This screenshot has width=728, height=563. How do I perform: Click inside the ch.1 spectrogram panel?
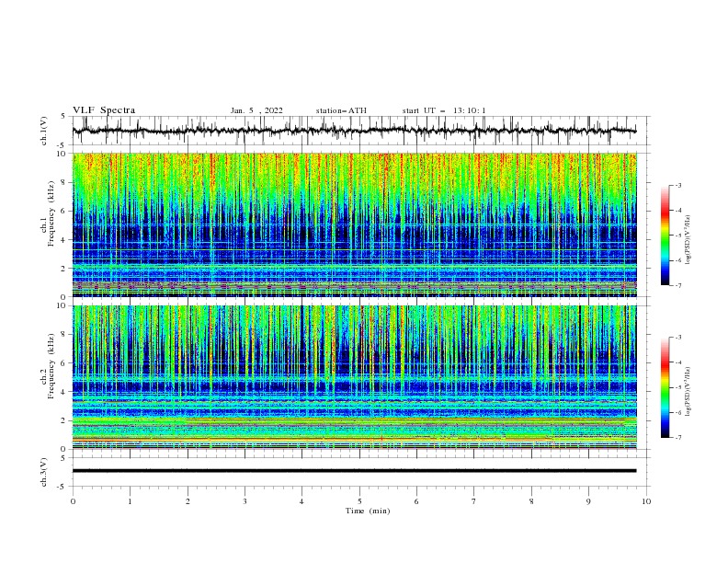point(354,224)
